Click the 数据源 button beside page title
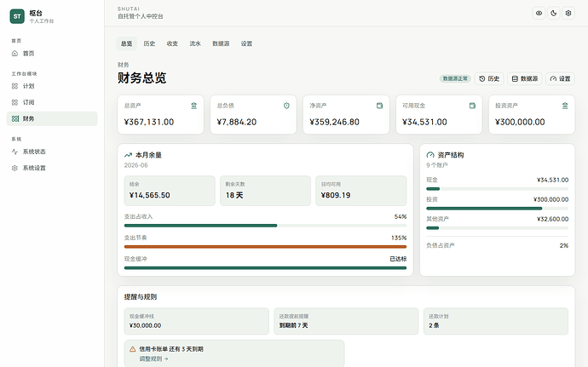588x367 pixels. (x=525, y=78)
